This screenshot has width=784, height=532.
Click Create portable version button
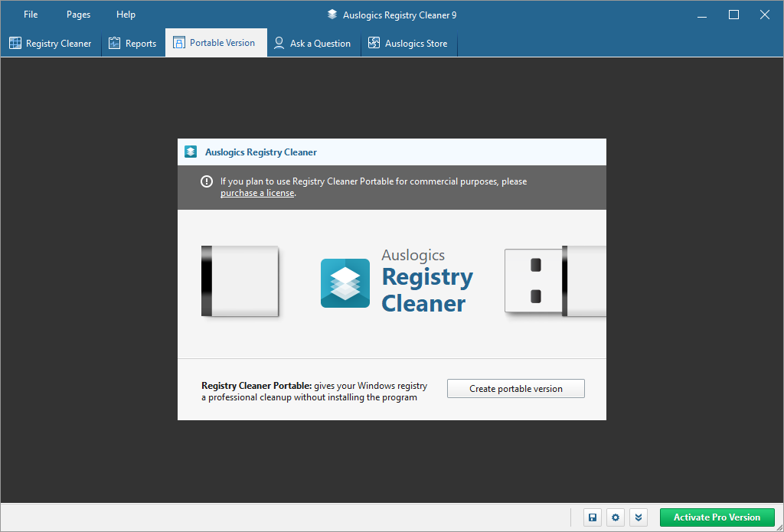tap(515, 389)
